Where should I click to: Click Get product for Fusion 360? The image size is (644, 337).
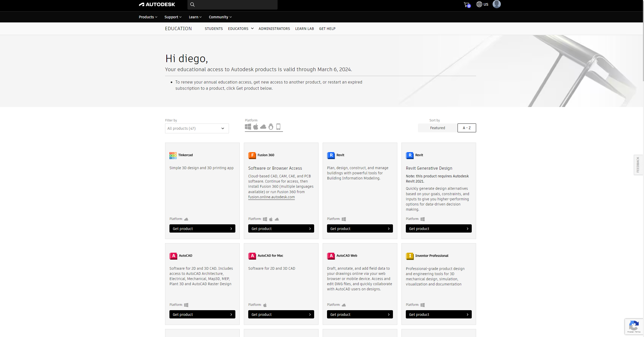[x=281, y=228]
